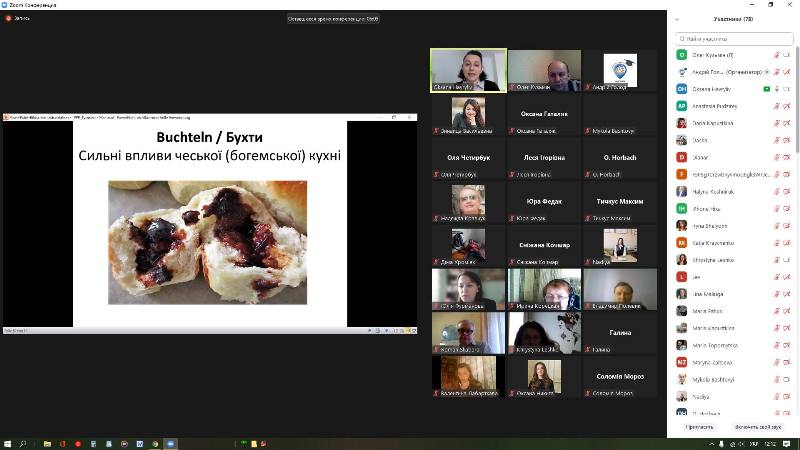
Task: Click the participants list scrollbar
Action: point(797,102)
